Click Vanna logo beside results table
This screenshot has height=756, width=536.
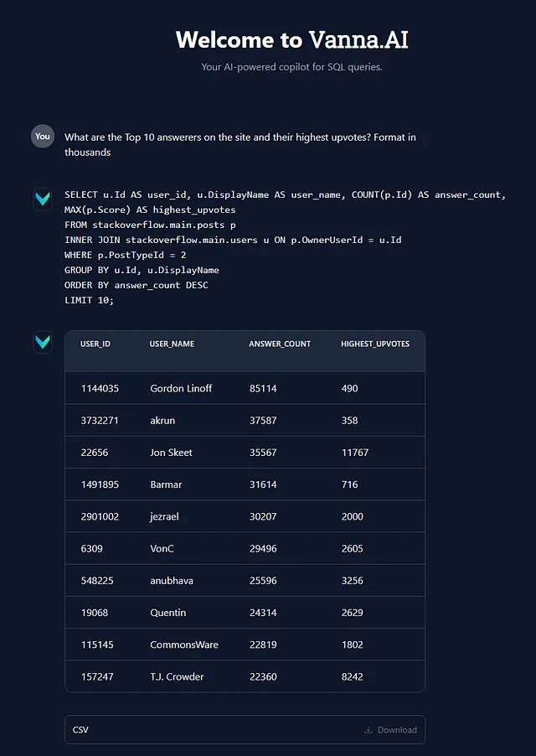[x=43, y=342]
